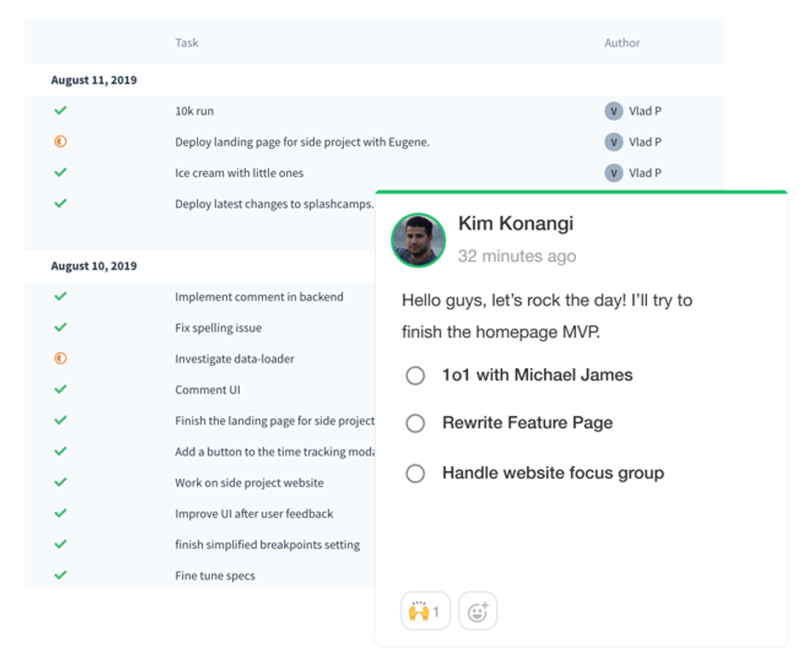Open the Kim Konangi name link
Image resolution: width=811 pixels, height=672 pixels.
coord(515,224)
